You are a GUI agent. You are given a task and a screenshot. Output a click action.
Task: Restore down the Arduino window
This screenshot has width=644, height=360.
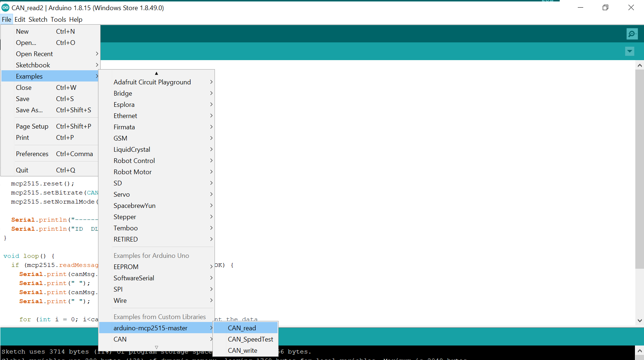click(606, 8)
